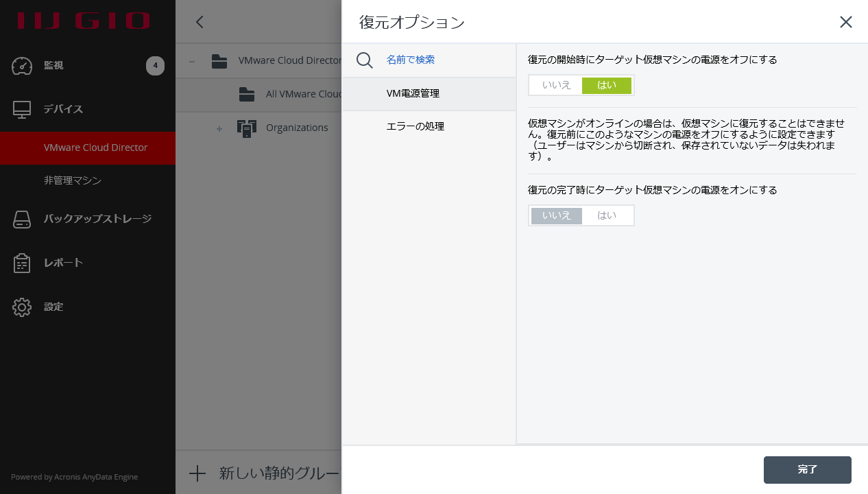The height and width of the screenshot is (494, 868).
Task: Click the back arrow chevron
Action: (200, 22)
